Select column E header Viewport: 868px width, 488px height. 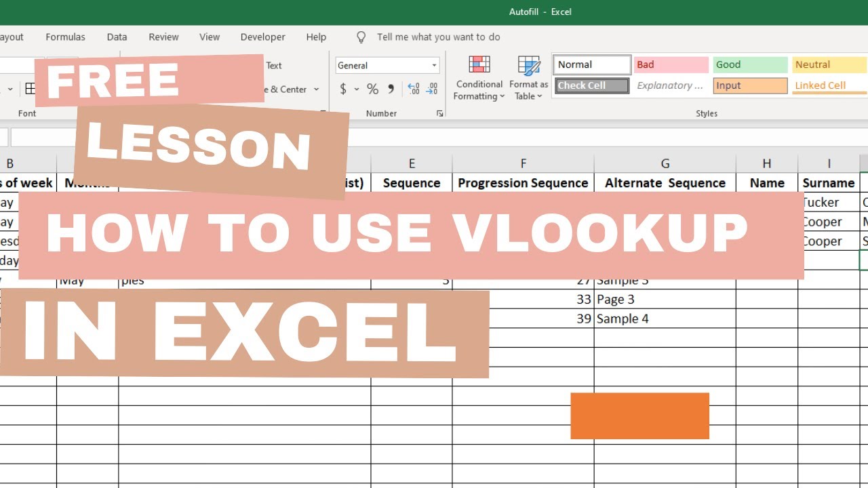pyautogui.click(x=412, y=163)
